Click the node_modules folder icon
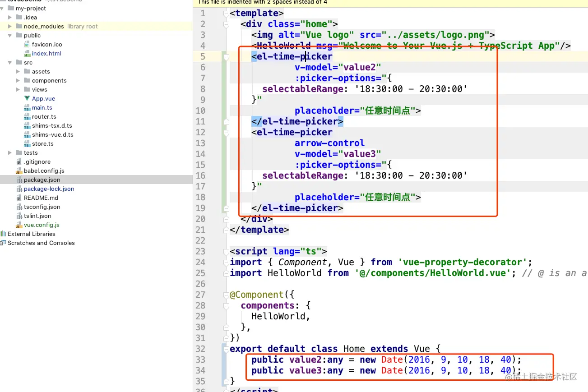Viewport: 588px width, 392px height. [x=19, y=27]
